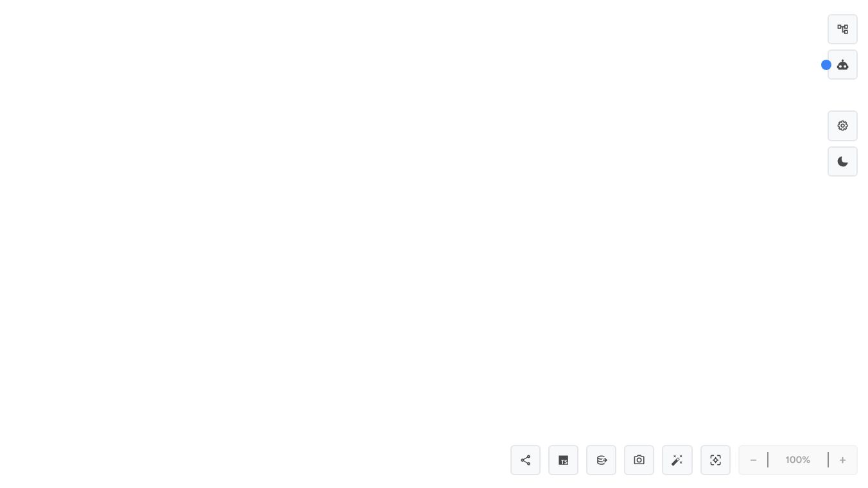The width and height of the screenshot is (868, 488).
Task: Export as TypeScript with TS icon
Action: click(563, 460)
